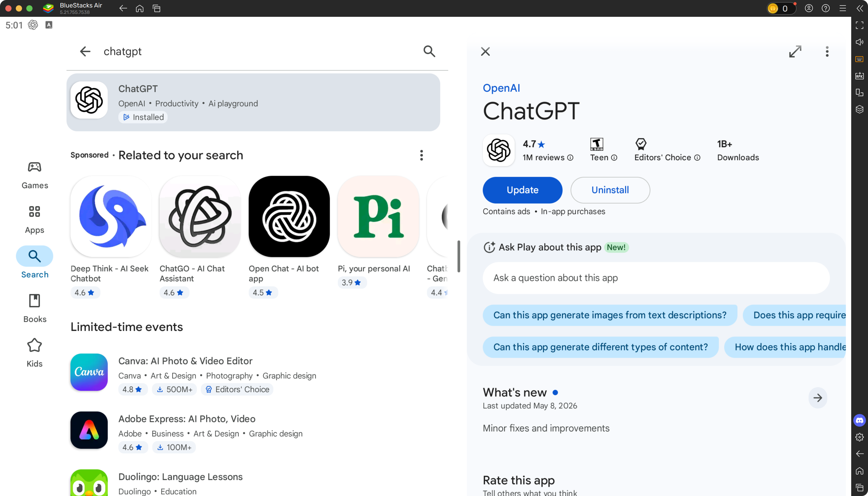
Task: Go back with search bar arrow
Action: pyautogui.click(x=85, y=51)
